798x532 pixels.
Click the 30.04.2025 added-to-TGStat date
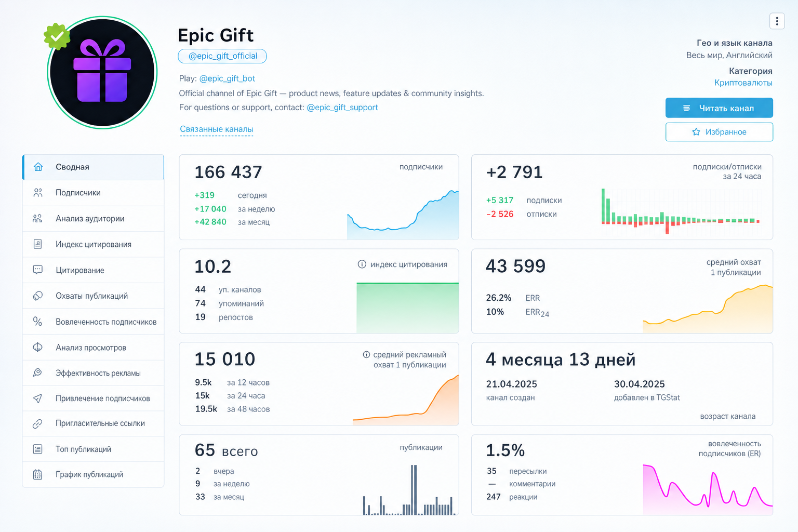point(640,384)
